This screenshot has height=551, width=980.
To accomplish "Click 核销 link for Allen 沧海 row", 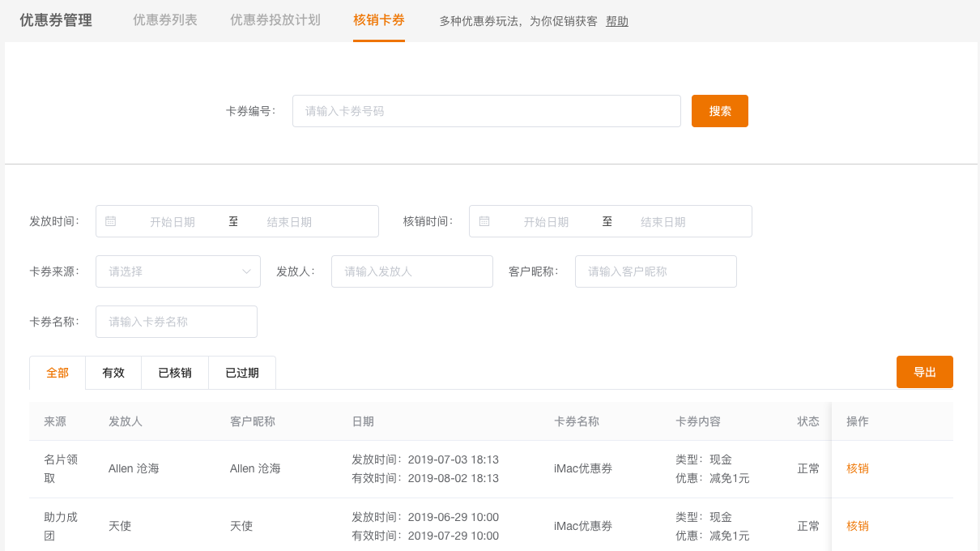I will [x=857, y=468].
